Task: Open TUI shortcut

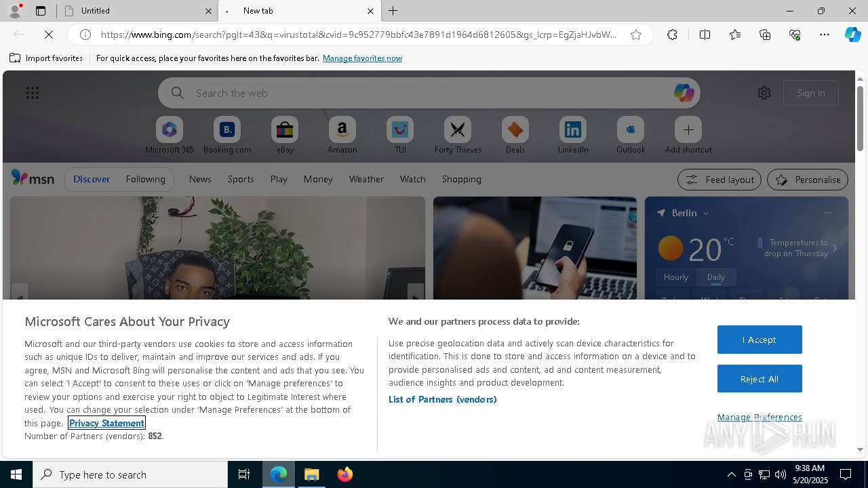Action: pos(400,135)
